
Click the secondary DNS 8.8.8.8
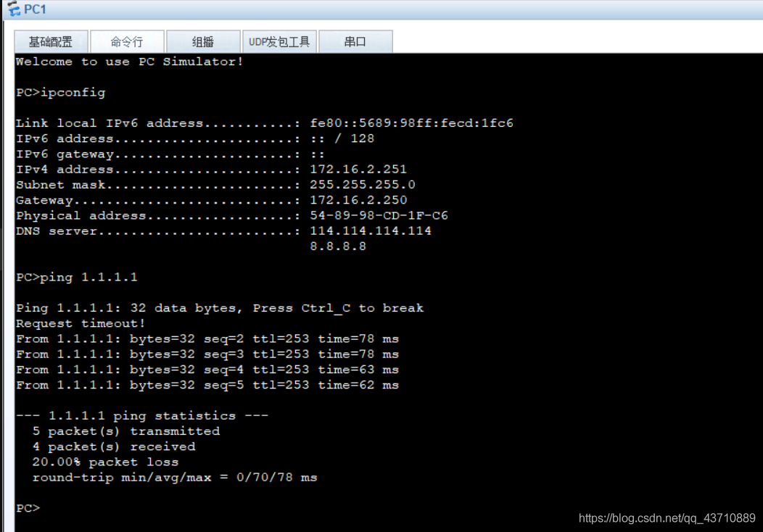coord(338,246)
